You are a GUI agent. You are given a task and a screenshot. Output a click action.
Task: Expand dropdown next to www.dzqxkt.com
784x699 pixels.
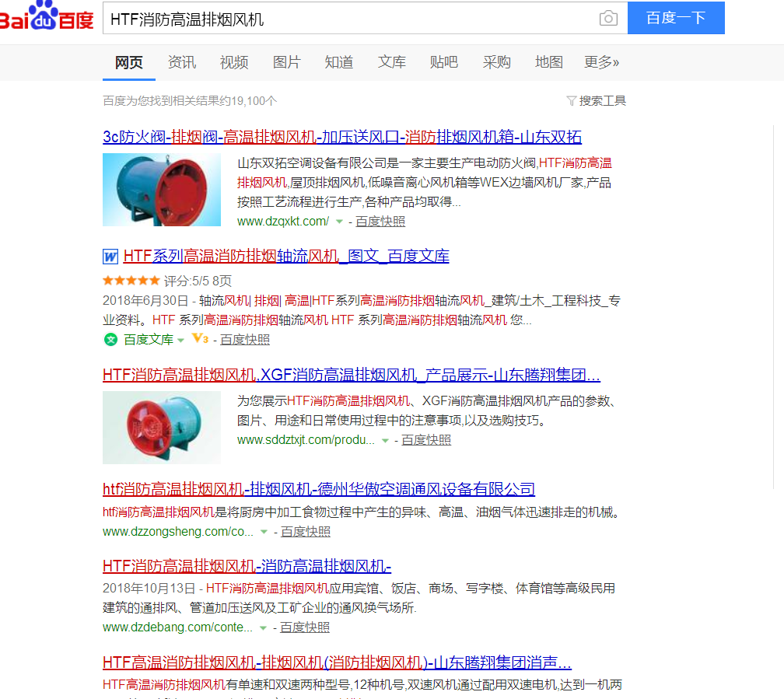(339, 222)
